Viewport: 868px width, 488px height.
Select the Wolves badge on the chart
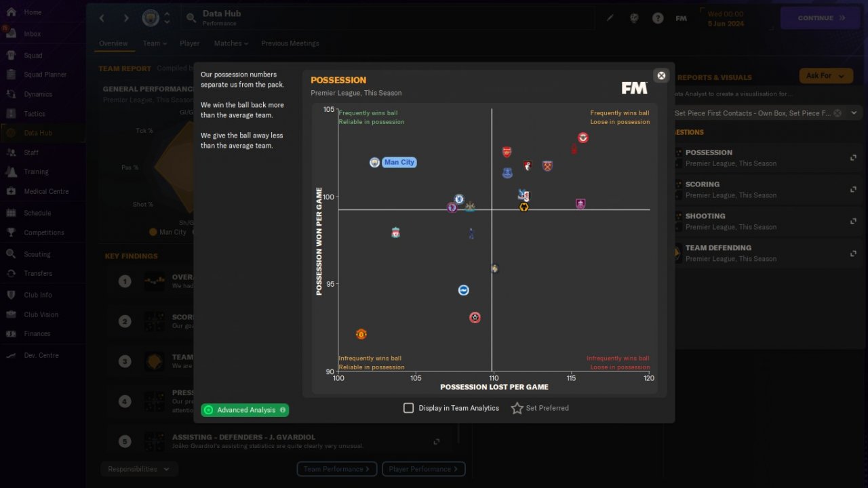coord(524,207)
